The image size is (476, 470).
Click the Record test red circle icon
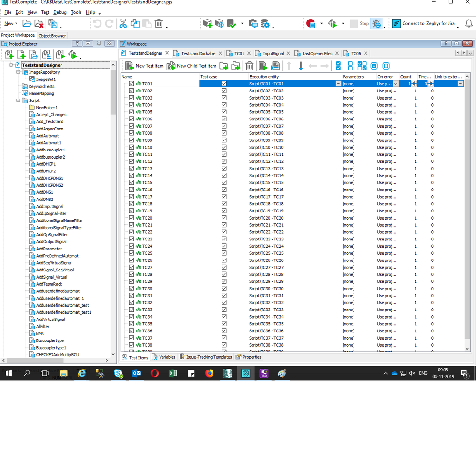click(x=311, y=23)
